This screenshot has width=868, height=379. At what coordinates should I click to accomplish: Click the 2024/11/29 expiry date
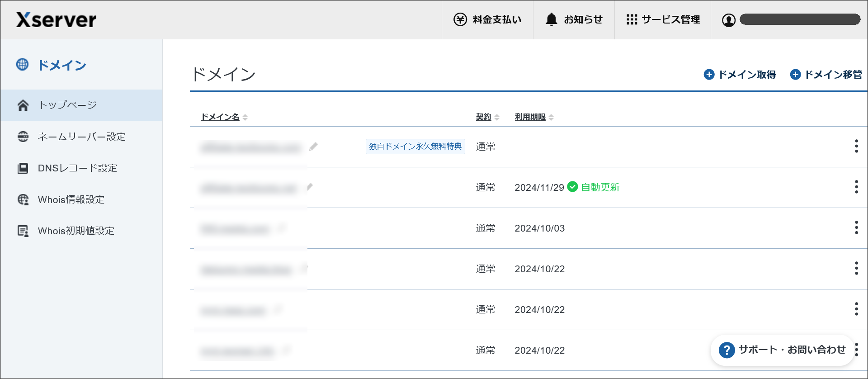[x=539, y=188]
